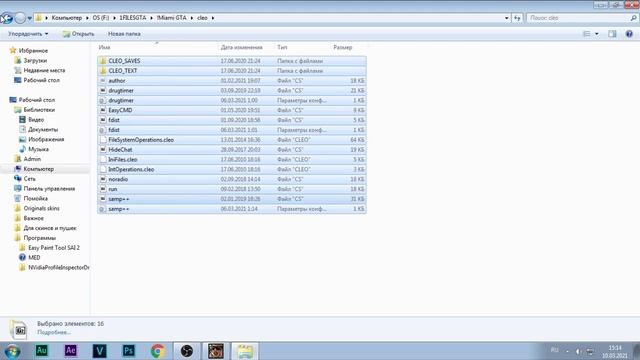Click the author file icon
Viewport: 640px width, 360px height.
103,81
